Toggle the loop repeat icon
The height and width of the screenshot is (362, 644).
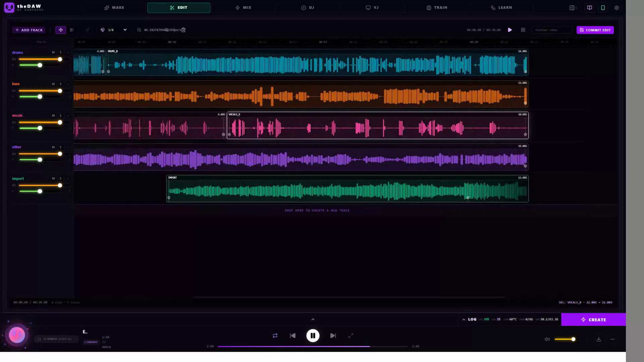pos(275,336)
